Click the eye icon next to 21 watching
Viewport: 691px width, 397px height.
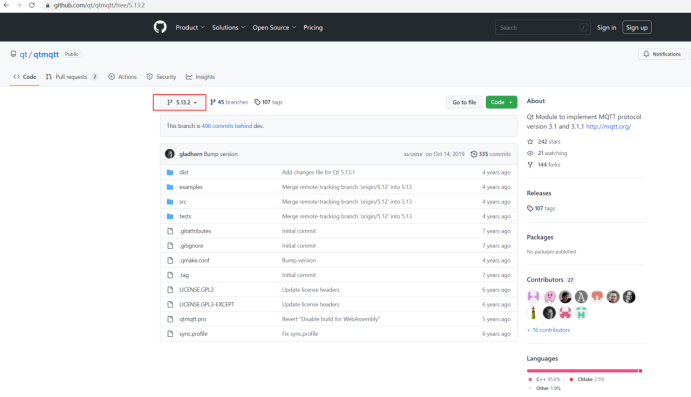[x=530, y=153]
